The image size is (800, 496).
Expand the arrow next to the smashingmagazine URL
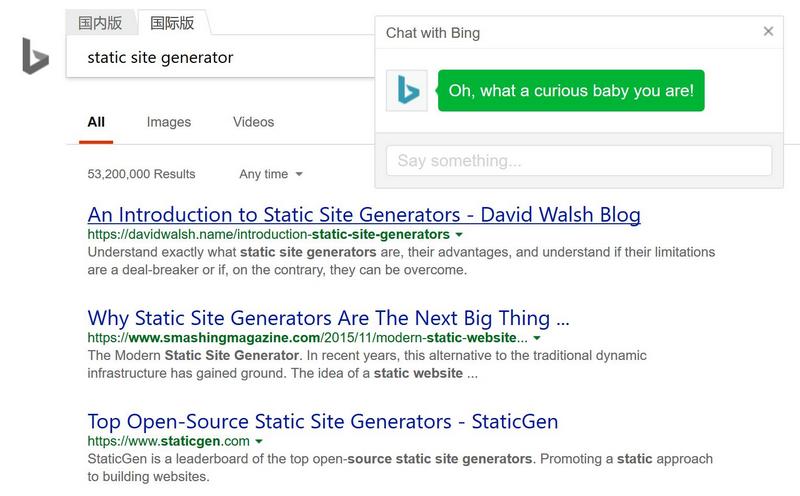537,338
